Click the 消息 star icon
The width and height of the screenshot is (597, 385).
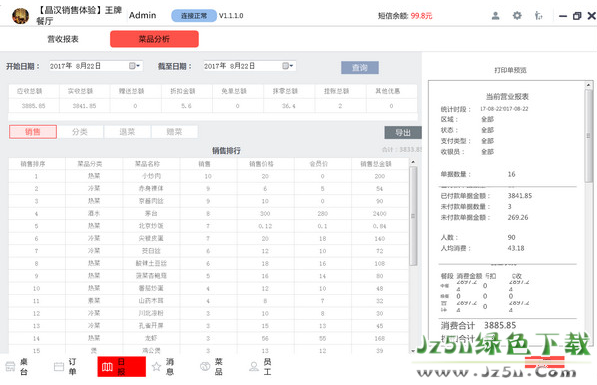click(x=156, y=366)
